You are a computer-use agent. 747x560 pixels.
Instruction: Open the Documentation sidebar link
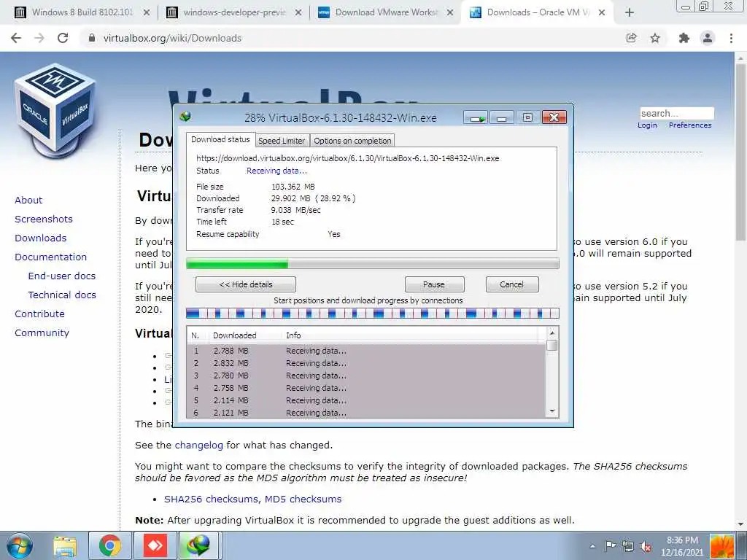50,257
